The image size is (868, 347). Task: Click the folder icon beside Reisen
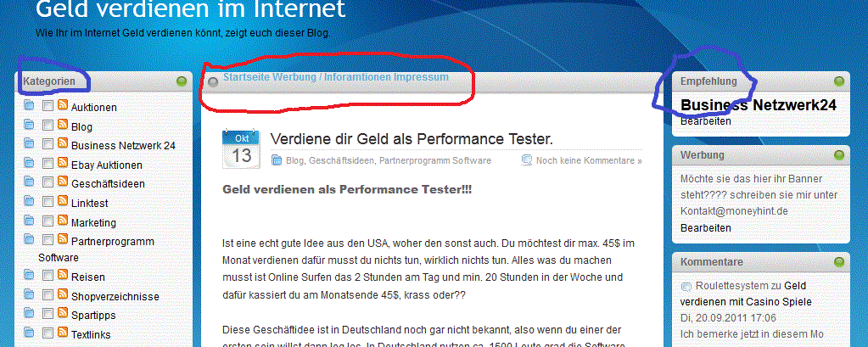click(x=29, y=275)
